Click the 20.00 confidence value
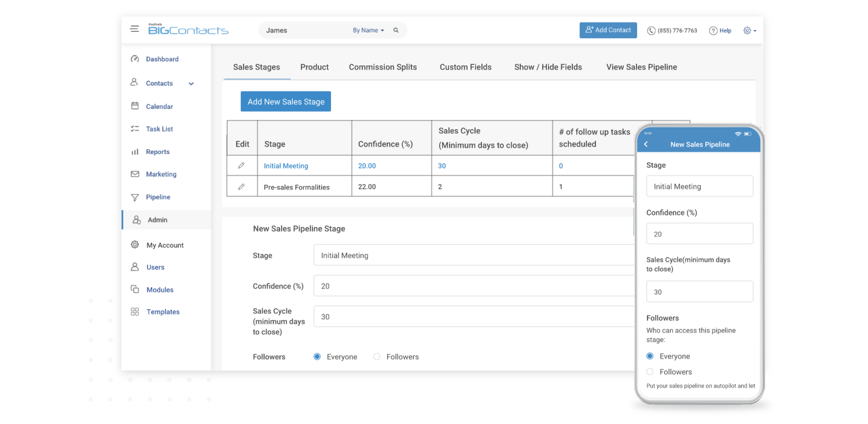 pyautogui.click(x=367, y=166)
